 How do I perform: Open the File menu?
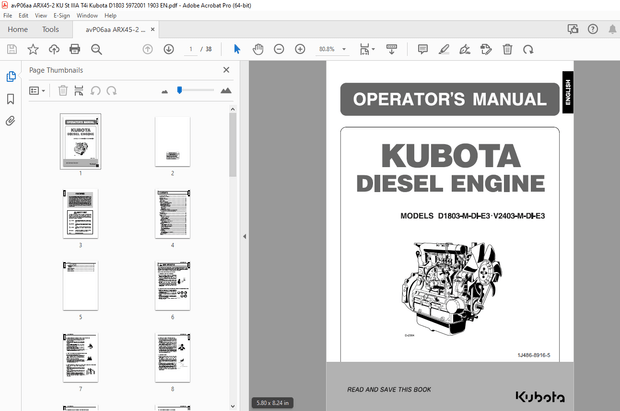pos(8,15)
